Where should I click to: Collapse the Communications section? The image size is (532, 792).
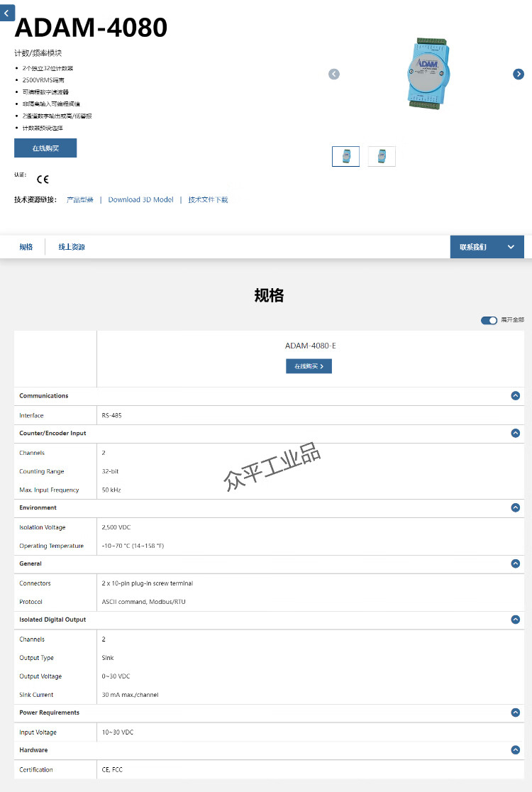pyautogui.click(x=516, y=396)
